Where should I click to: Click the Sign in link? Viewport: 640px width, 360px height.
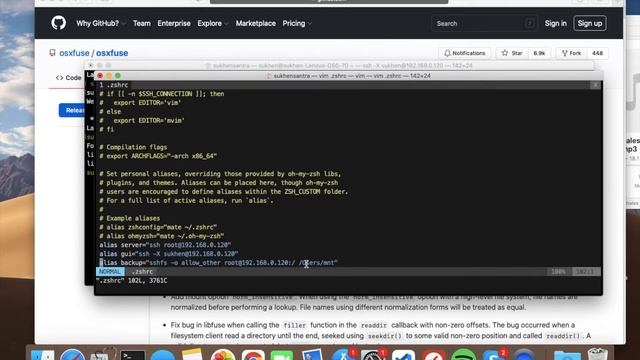pyautogui.click(x=556, y=23)
